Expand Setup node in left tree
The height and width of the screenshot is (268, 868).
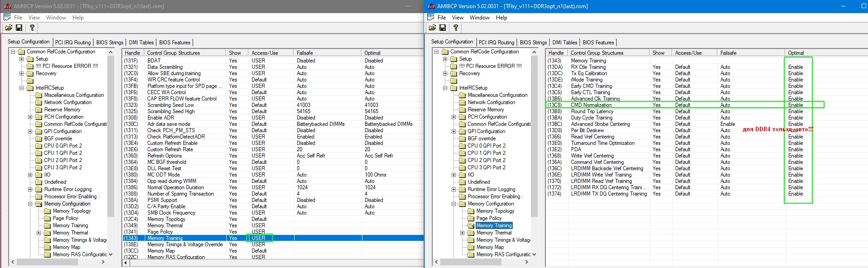(21, 59)
